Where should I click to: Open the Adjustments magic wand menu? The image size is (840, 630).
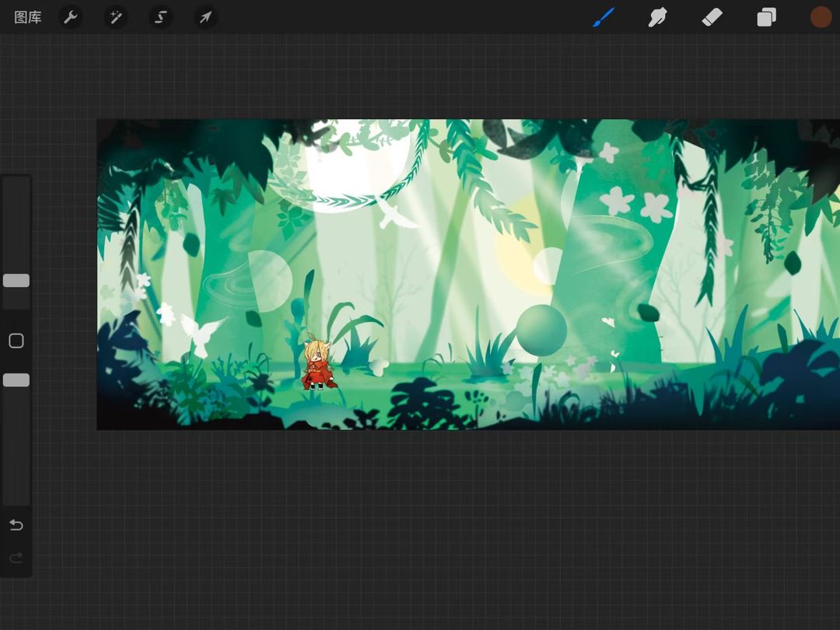[116, 17]
